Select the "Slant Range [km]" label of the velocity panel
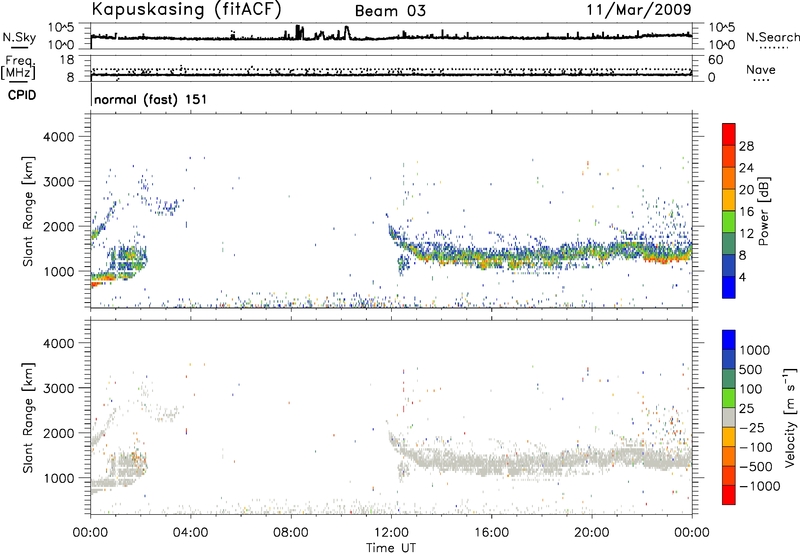This screenshot has height=554, width=800. click(x=28, y=417)
